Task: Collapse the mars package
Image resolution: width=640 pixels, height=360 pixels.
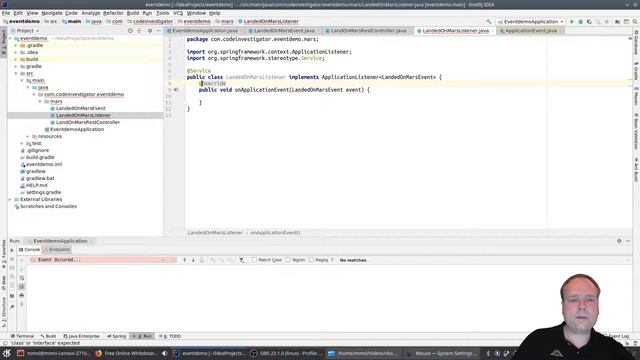Action: tap(40, 101)
